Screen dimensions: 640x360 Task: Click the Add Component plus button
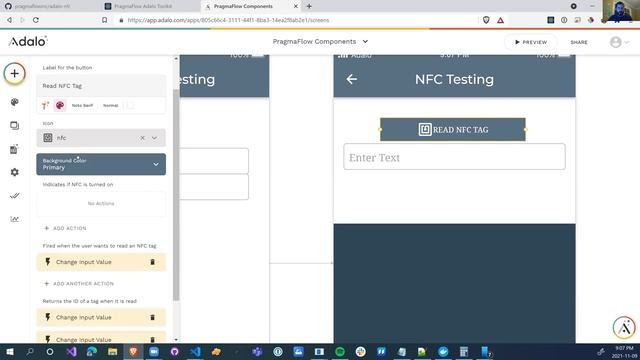[x=15, y=74]
